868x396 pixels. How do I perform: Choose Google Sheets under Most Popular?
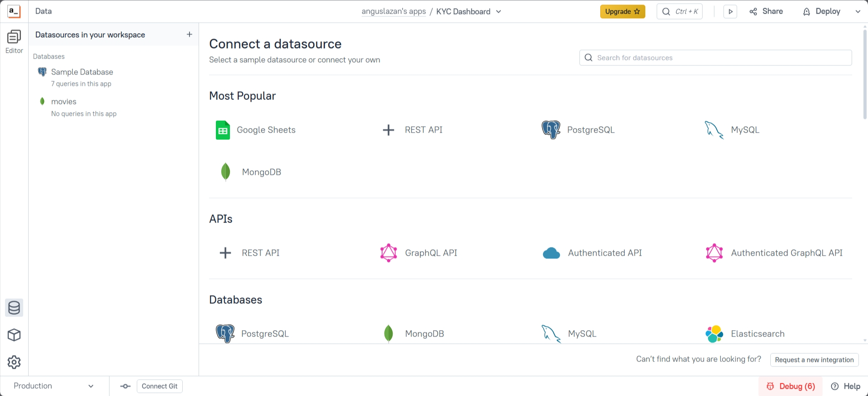tap(255, 130)
